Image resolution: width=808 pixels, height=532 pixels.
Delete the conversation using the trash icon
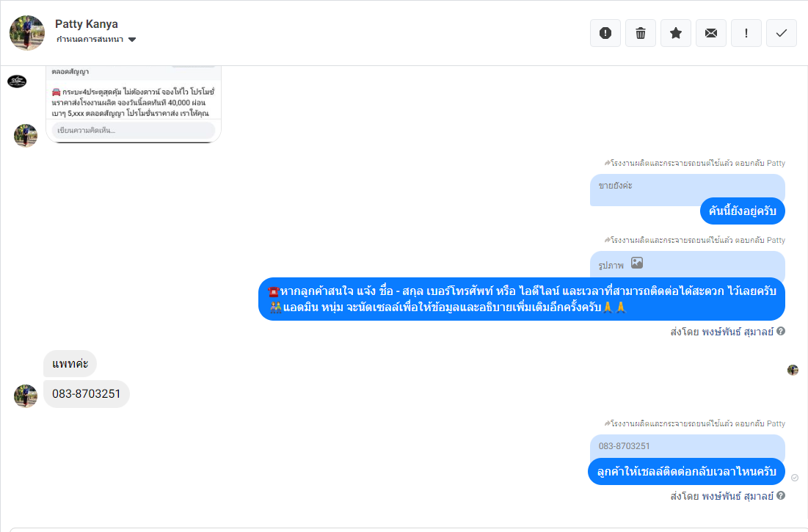pos(641,33)
